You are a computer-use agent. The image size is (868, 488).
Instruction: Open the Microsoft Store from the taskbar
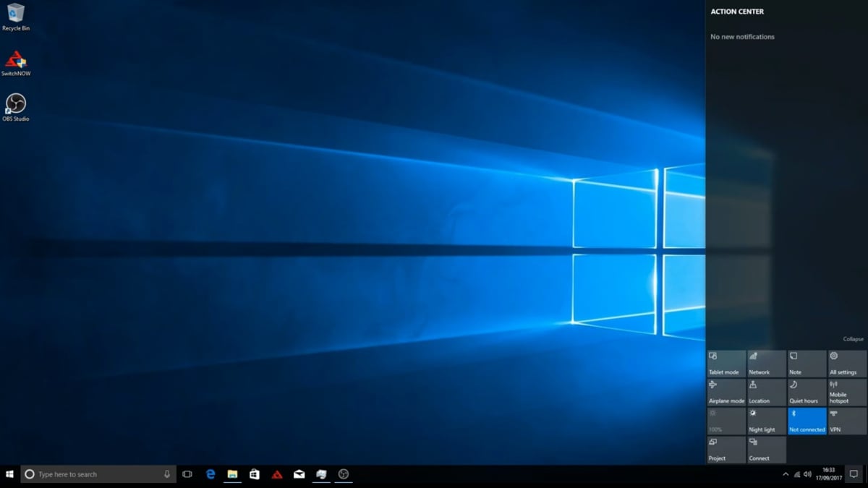pos(254,474)
